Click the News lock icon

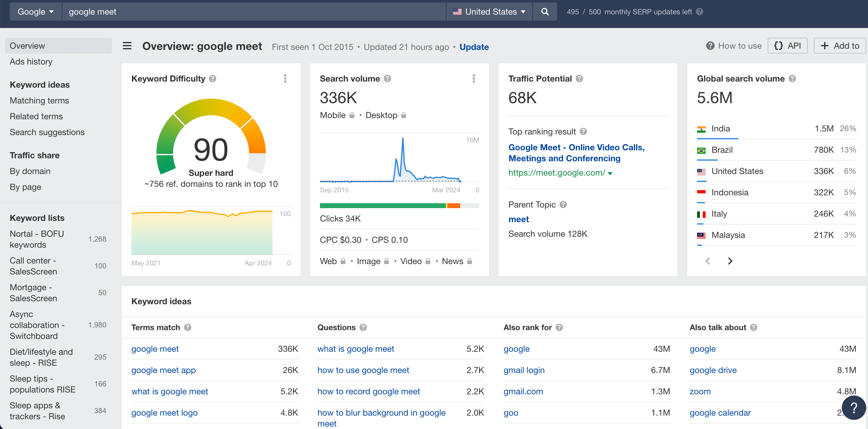tap(469, 261)
